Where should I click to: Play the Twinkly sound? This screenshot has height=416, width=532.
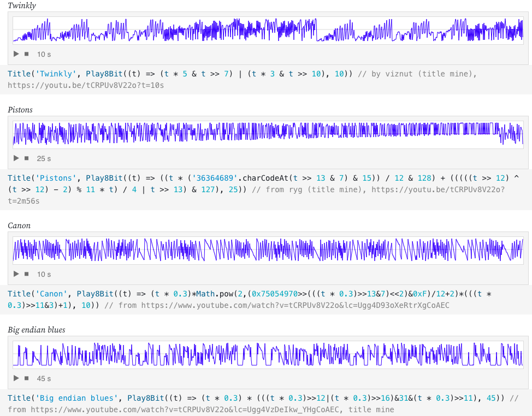tap(16, 54)
